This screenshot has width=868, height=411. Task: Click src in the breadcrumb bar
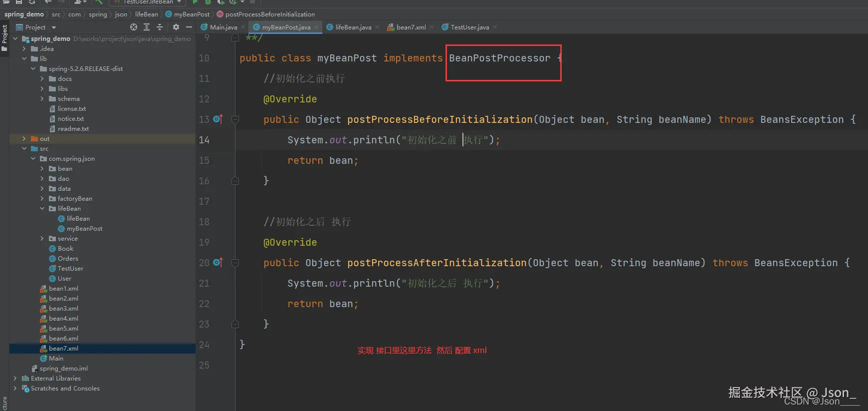[x=56, y=14]
